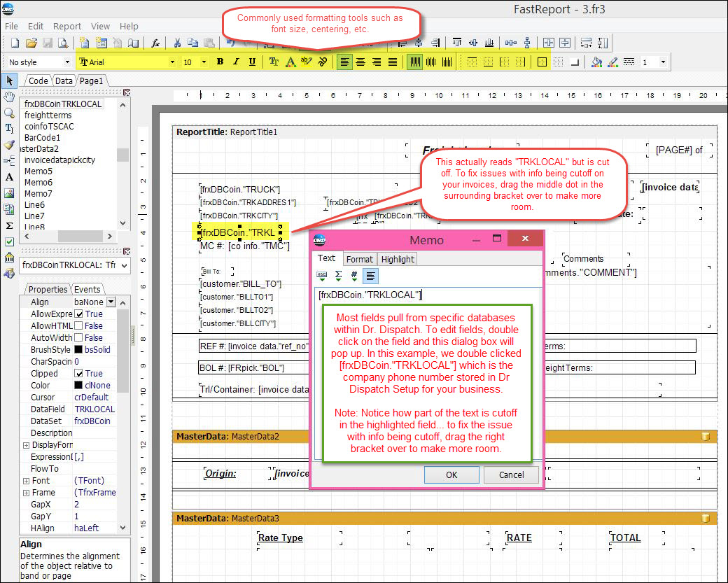
Task: Choose the Zoom magnifier tool
Action: [9, 113]
